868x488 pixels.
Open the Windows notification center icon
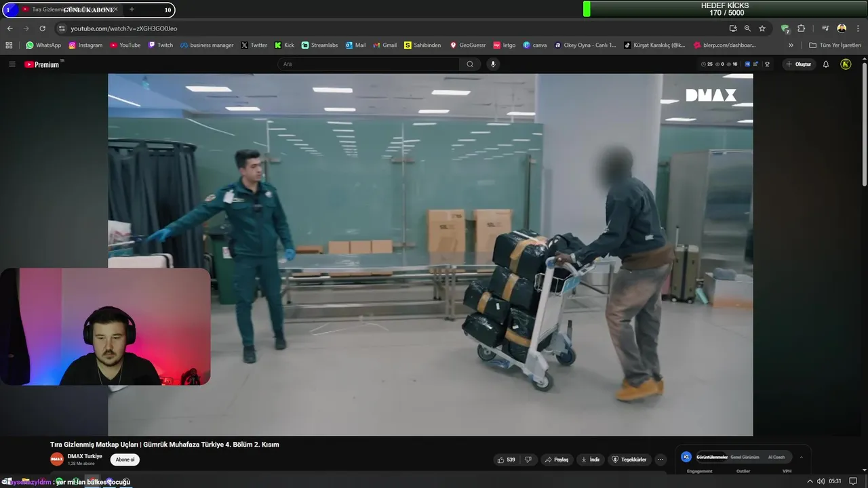[x=854, y=481]
